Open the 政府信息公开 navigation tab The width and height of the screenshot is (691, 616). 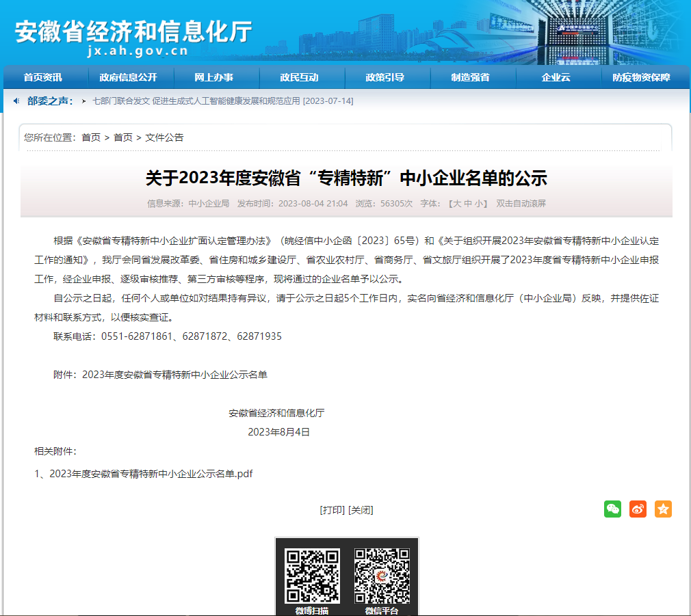tap(128, 77)
